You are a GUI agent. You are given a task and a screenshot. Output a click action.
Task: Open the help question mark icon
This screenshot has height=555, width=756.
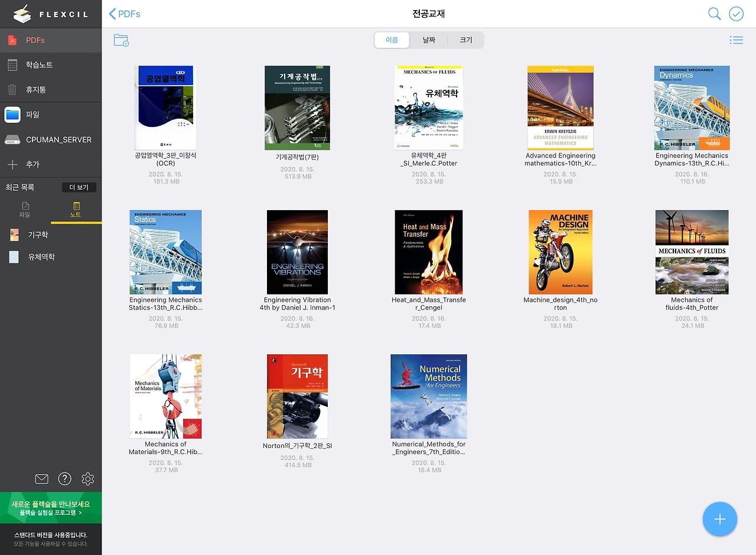(x=64, y=479)
